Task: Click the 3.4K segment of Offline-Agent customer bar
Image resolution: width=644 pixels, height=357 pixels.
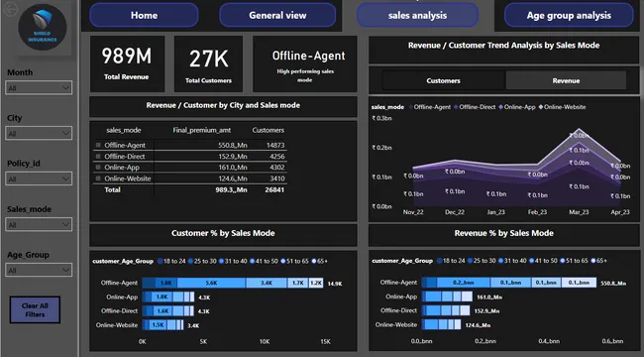Action: pyautogui.click(x=267, y=283)
